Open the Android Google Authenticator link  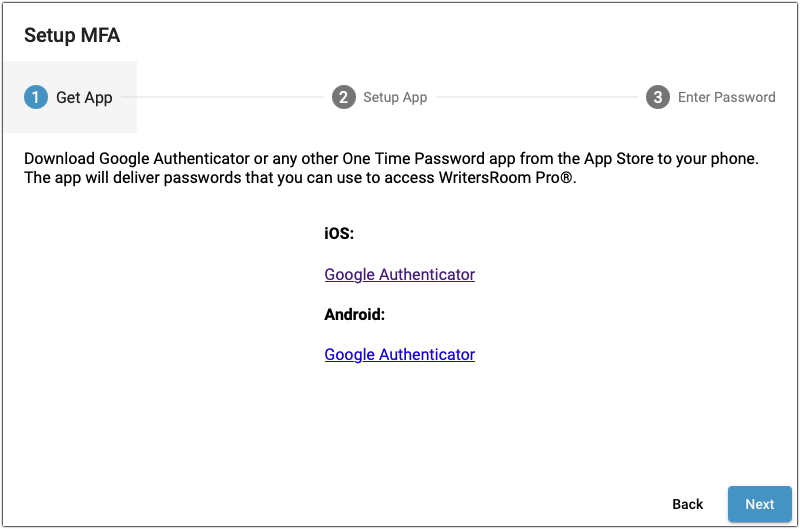coord(399,355)
